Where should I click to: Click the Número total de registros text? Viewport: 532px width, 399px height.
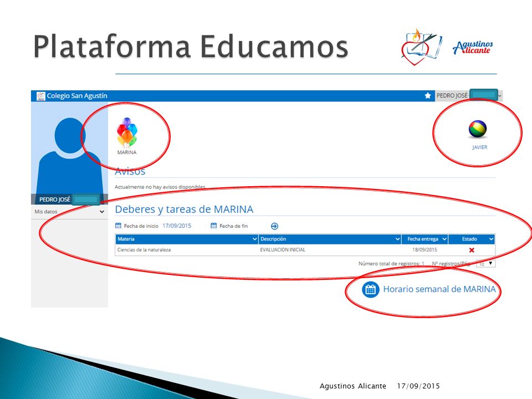tap(391, 264)
